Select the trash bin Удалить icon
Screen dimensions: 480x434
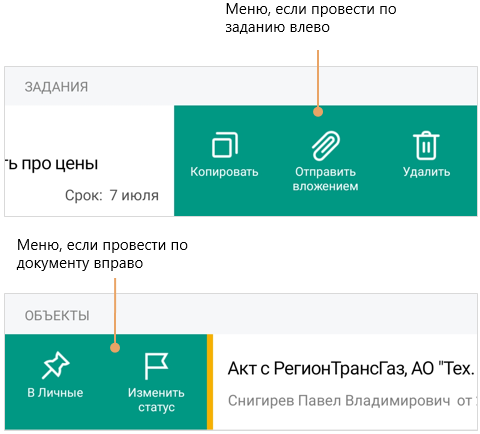(x=426, y=146)
